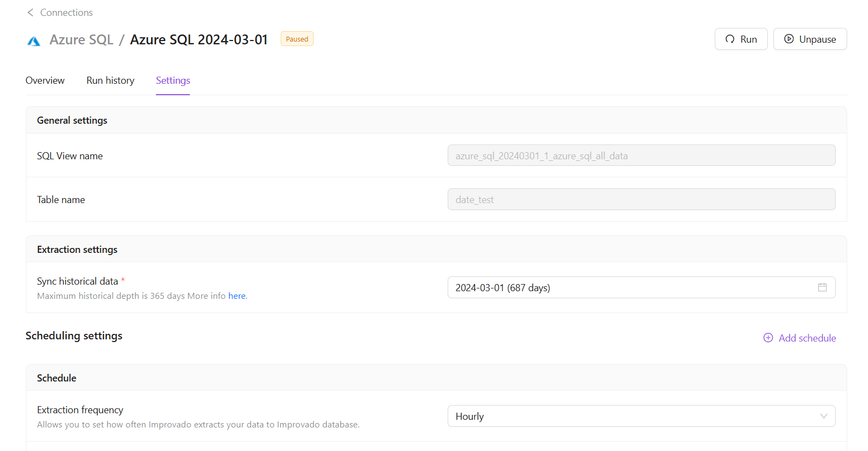The width and height of the screenshot is (868, 451).
Task: Open the 'here' more info link
Action: point(237,296)
